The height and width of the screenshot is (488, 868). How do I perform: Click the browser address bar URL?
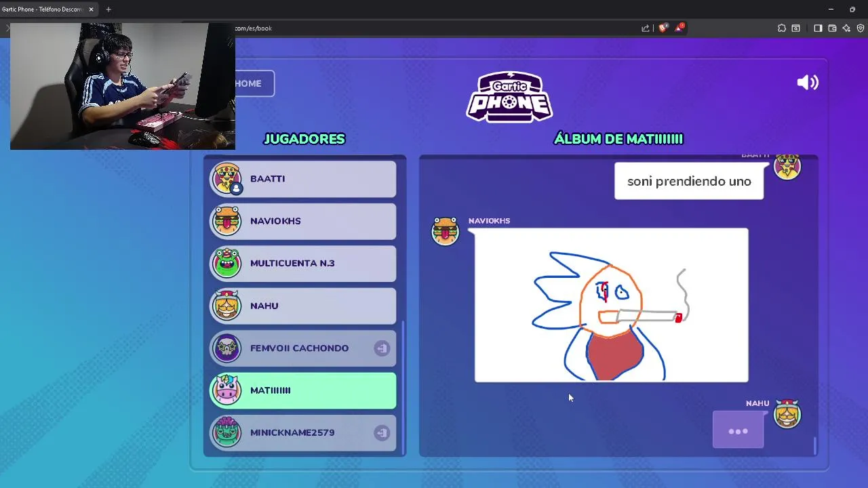click(253, 28)
